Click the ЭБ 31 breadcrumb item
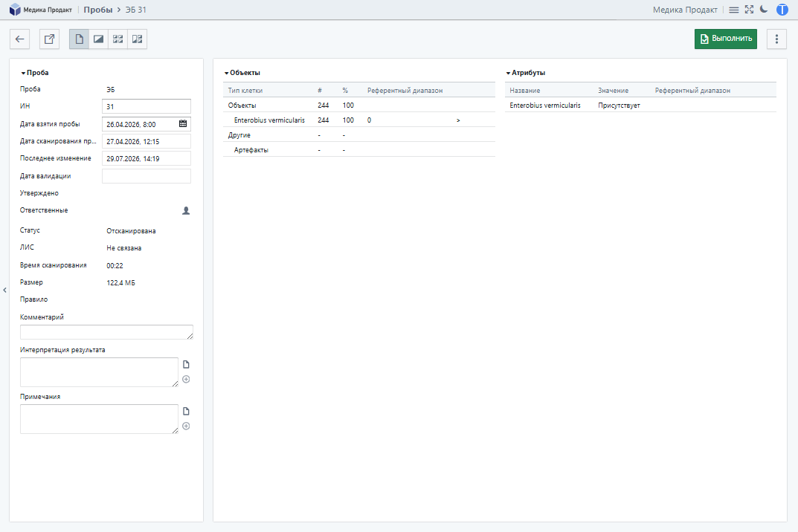 (136, 10)
